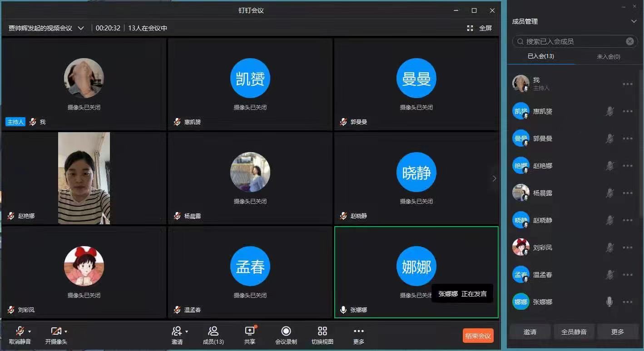Click the 共享 screen share icon
This screenshot has width=644, height=351.
tap(249, 331)
